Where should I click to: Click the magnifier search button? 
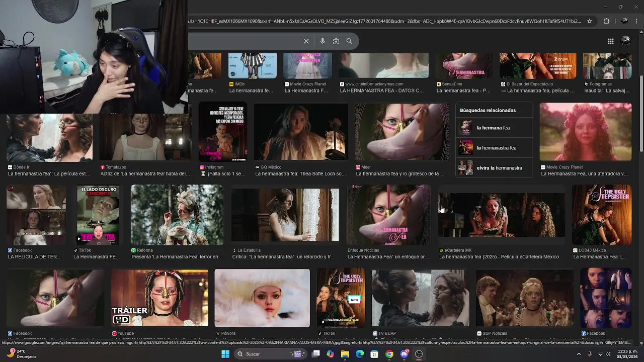349,41
